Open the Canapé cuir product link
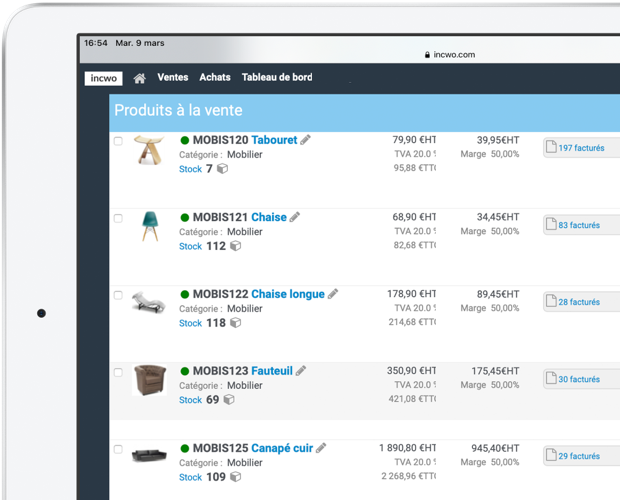Screen dimensions: 620x500 pos(282,448)
